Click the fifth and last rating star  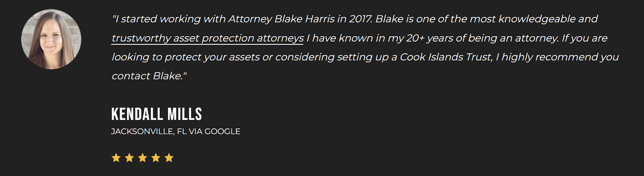click(169, 158)
